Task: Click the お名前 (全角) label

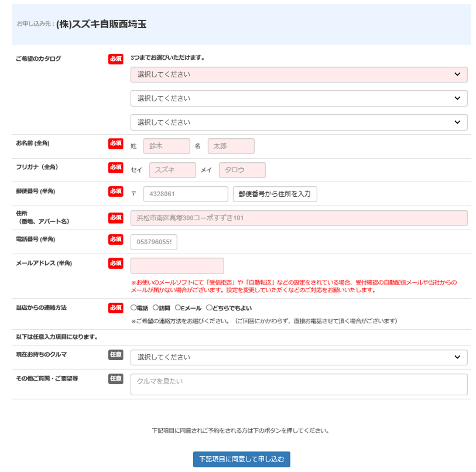Action: point(33,143)
